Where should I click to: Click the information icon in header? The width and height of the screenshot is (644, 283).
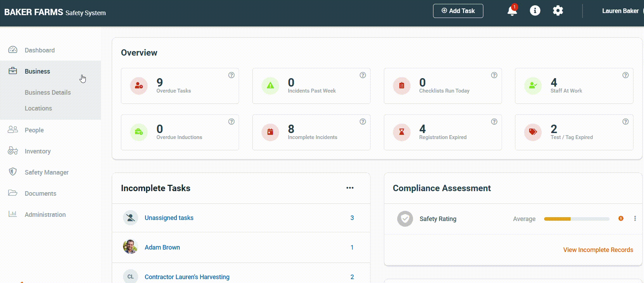535,11
